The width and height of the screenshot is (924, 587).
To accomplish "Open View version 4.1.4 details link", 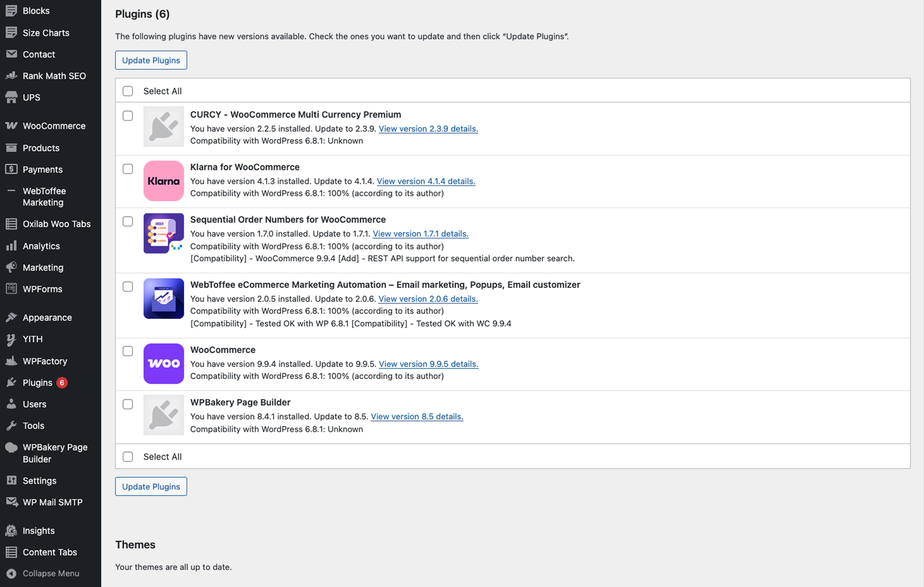I will point(426,181).
